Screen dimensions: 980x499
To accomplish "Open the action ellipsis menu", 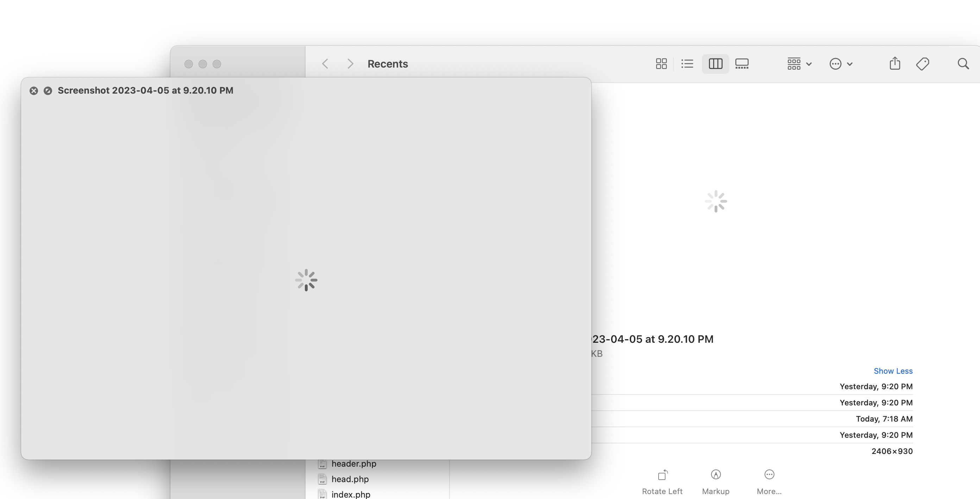I will point(841,63).
